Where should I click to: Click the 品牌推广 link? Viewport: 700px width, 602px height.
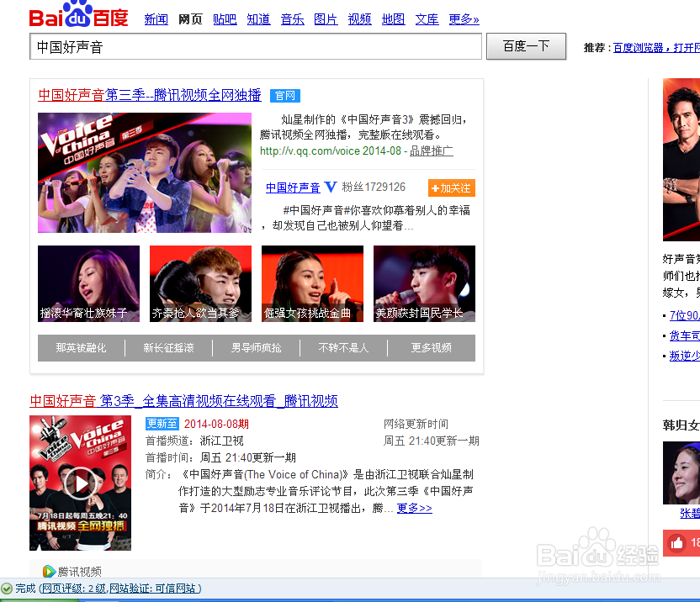tap(432, 150)
